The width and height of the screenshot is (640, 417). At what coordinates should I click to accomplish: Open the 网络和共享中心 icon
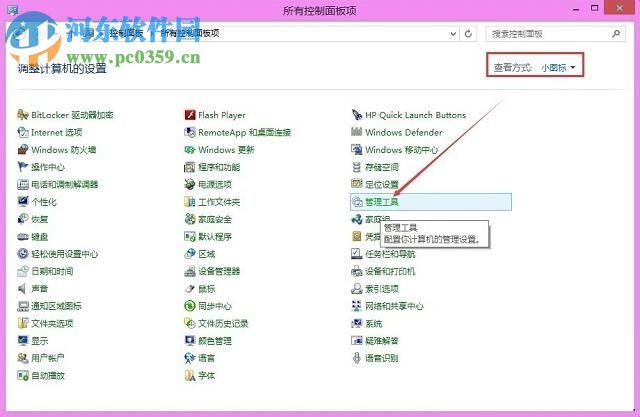(357, 306)
